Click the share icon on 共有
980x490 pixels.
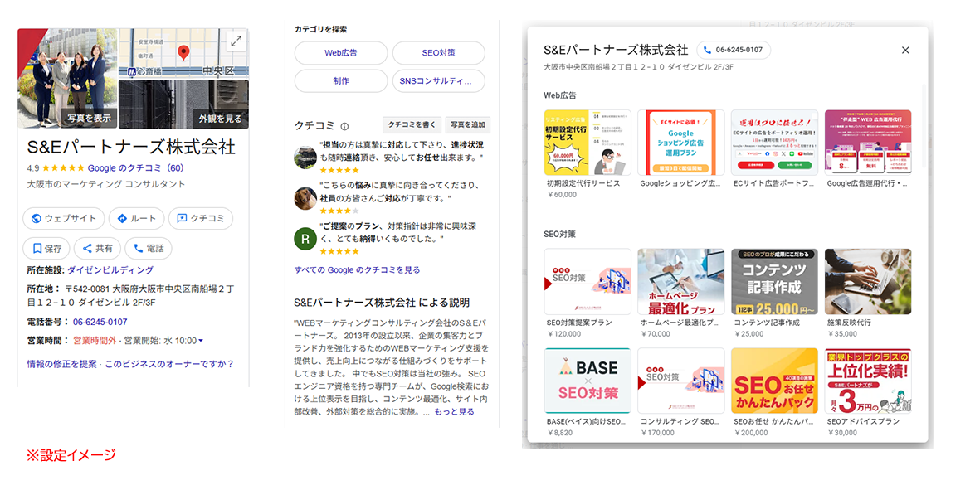click(x=87, y=249)
